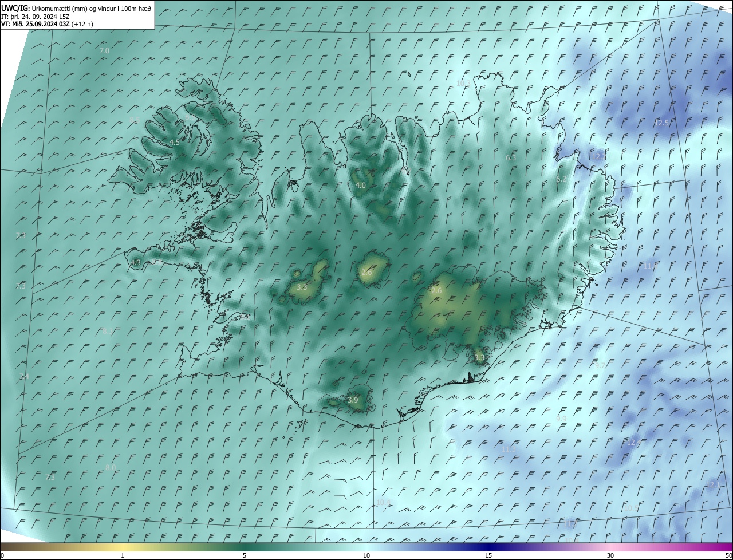
Task: Click the 4.5 value over the Westfjords
Action: pyautogui.click(x=174, y=142)
